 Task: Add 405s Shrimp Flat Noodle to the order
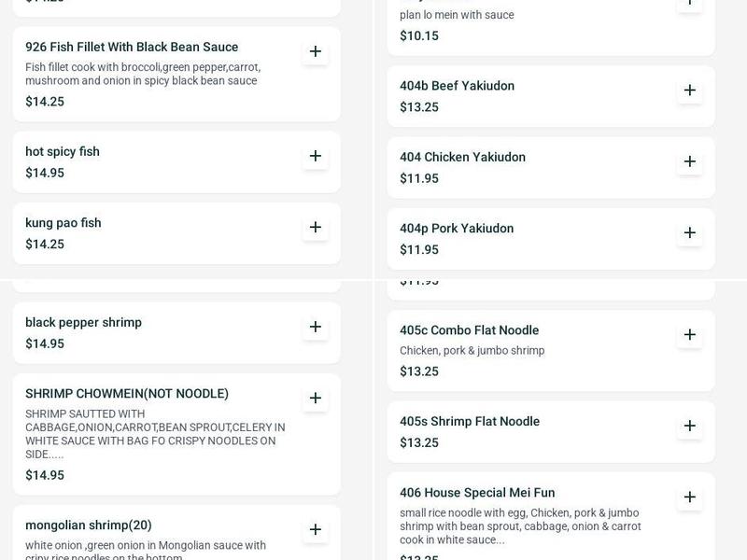[x=689, y=427]
